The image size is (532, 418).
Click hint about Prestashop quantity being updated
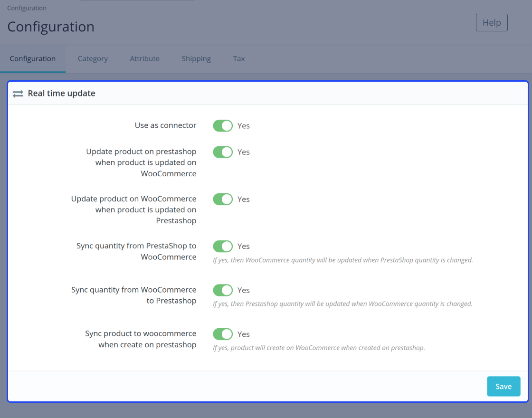(342, 304)
